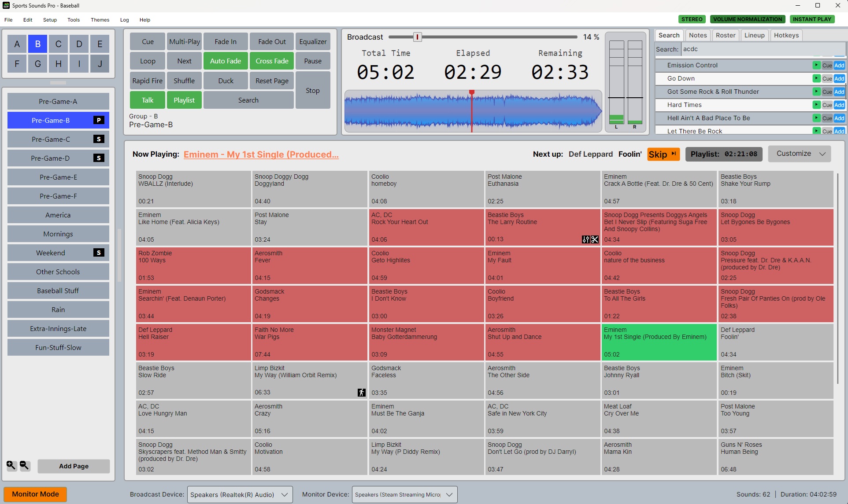848x504 pixels.
Task: Click the Sports Sounds Pro app icon in title bar
Action: [6, 6]
